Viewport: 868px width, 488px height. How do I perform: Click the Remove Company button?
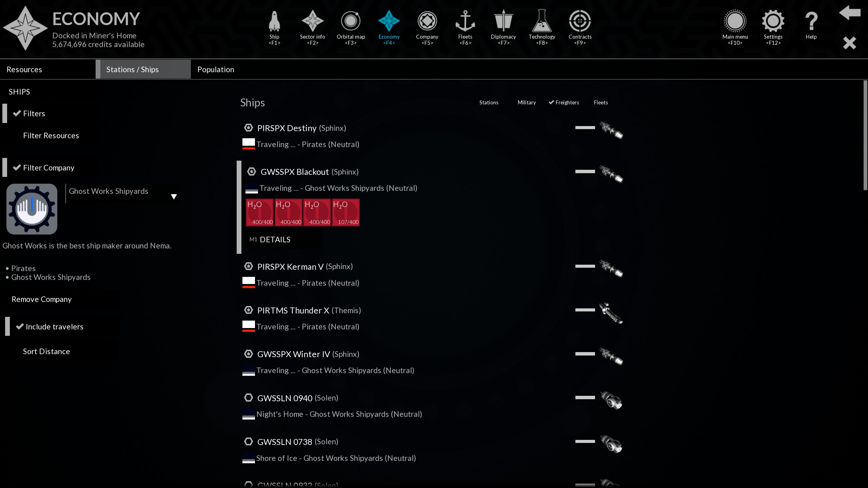tap(42, 299)
